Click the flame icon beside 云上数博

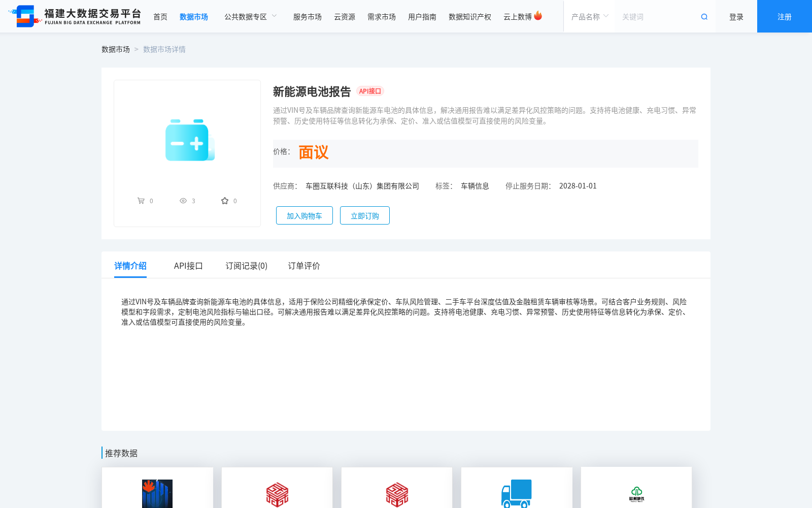538,16
